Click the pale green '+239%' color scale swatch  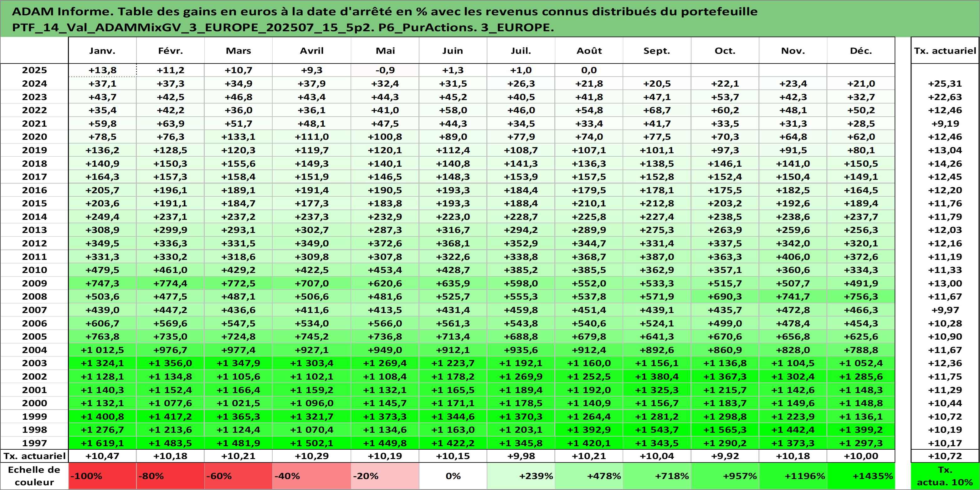point(521,476)
